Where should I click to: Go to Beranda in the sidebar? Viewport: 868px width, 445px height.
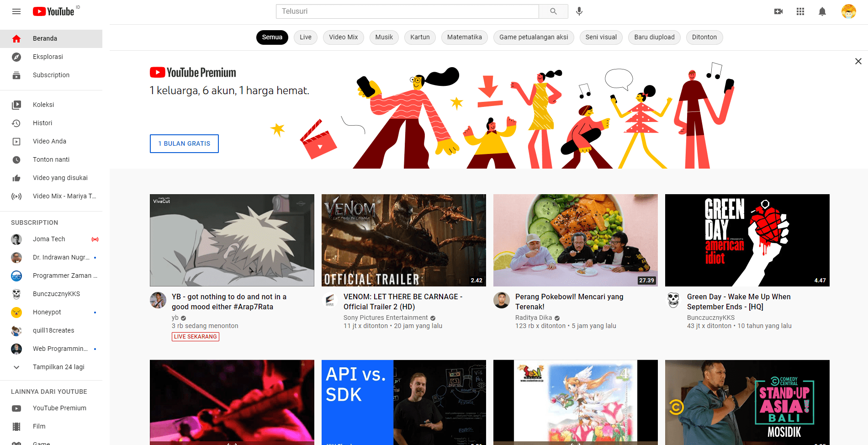pyautogui.click(x=51, y=38)
